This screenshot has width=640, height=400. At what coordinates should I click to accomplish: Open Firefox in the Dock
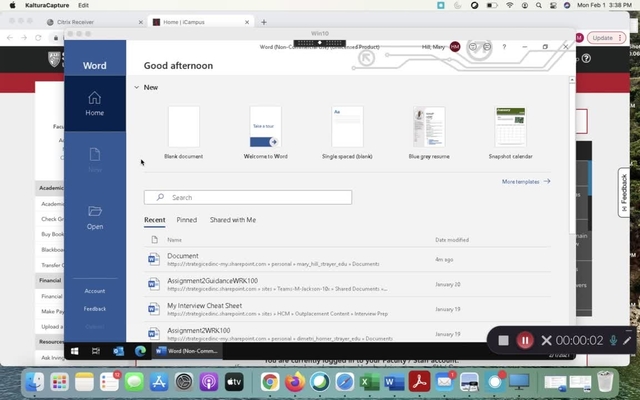click(x=295, y=382)
